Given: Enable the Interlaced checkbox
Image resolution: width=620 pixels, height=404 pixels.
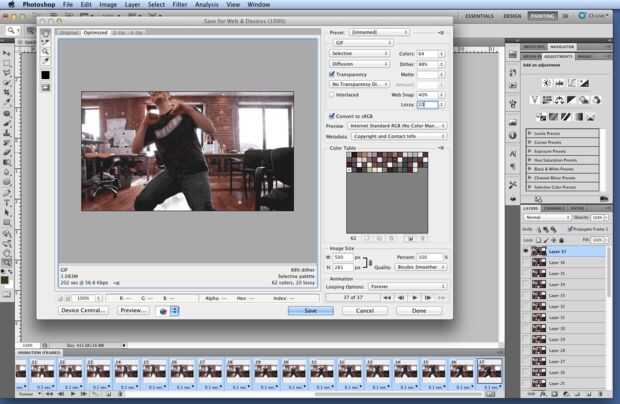Looking at the screenshot, I should [332, 94].
